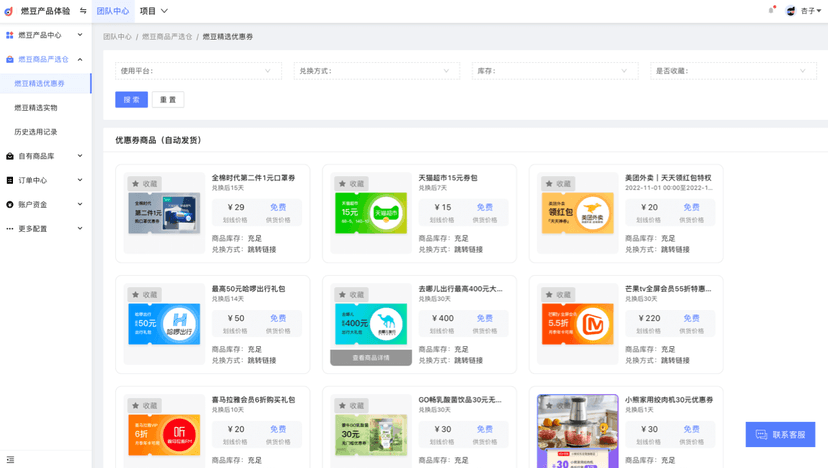Click the 燃豆产品体验 product name
This screenshot has width=828, height=468.
tap(45, 11)
